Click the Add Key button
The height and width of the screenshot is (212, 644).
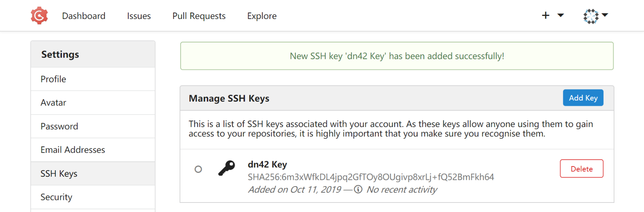[x=583, y=98]
